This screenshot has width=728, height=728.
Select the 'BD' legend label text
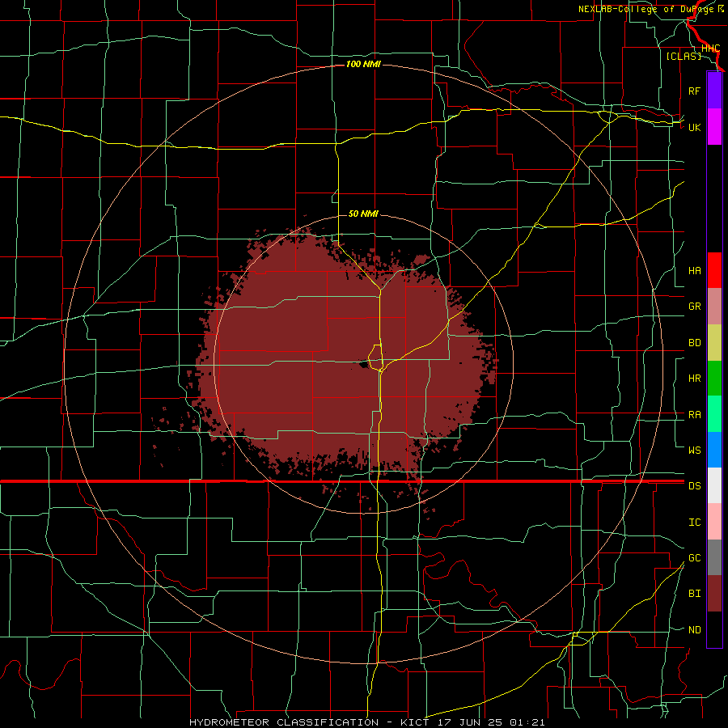(x=694, y=343)
